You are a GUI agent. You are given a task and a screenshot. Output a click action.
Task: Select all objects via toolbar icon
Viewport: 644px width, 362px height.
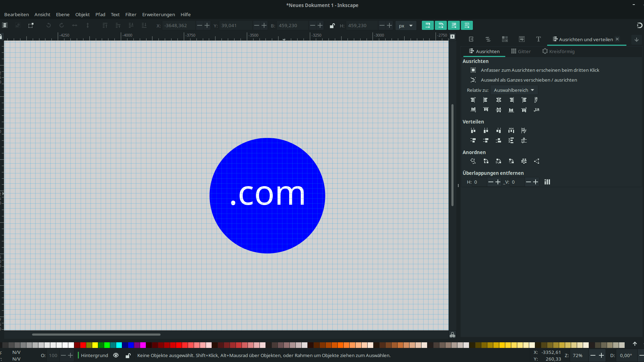[x=5, y=25]
